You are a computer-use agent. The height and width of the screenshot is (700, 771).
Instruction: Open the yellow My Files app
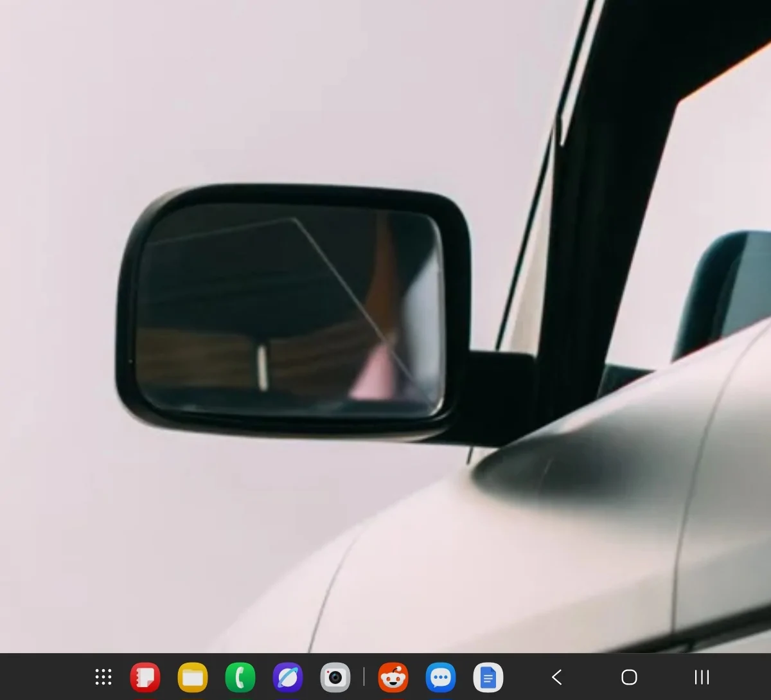[x=193, y=677]
